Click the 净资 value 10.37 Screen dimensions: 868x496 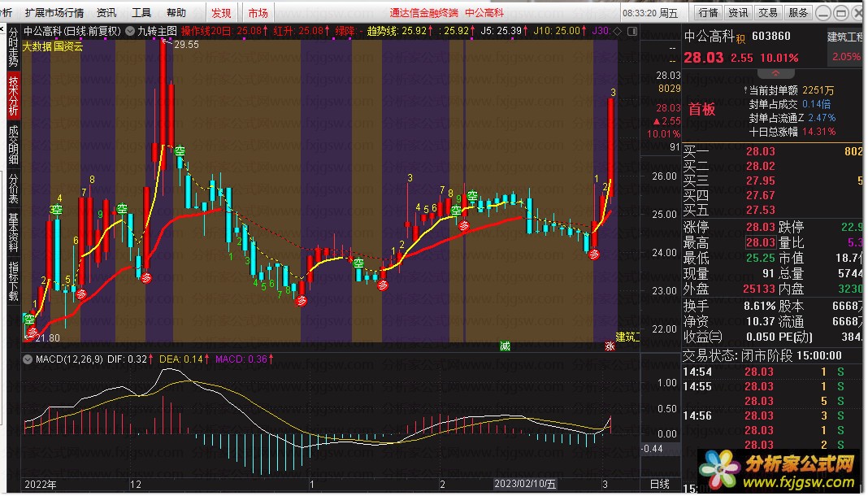(760, 321)
